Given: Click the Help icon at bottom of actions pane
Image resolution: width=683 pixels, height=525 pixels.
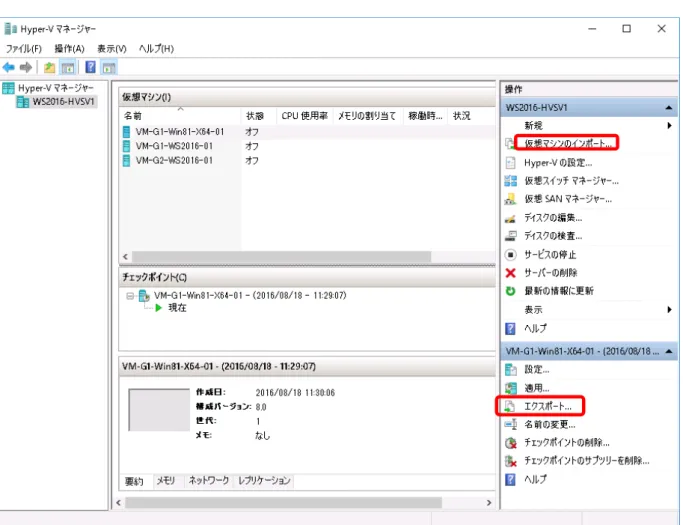Looking at the screenshot, I should pos(510,479).
